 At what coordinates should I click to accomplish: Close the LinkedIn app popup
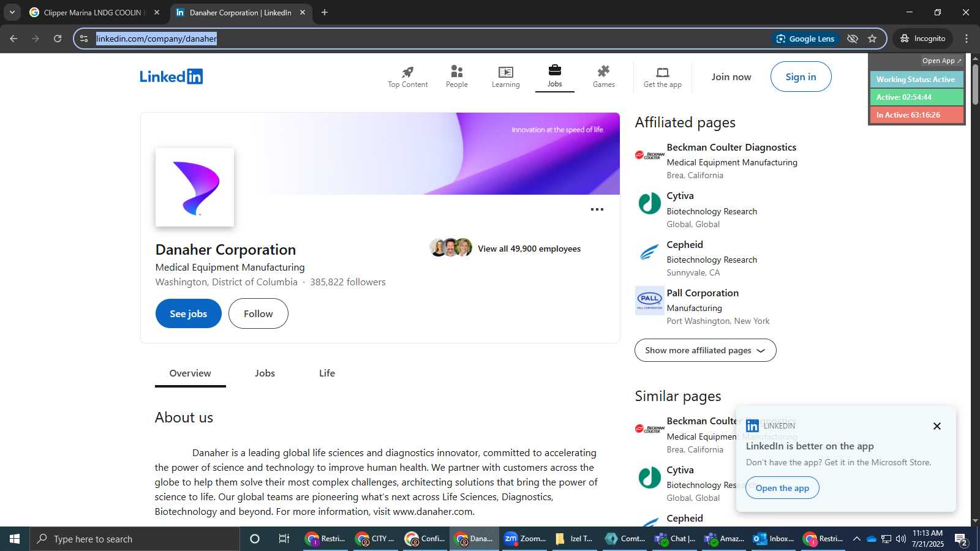(x=937, y=426)
